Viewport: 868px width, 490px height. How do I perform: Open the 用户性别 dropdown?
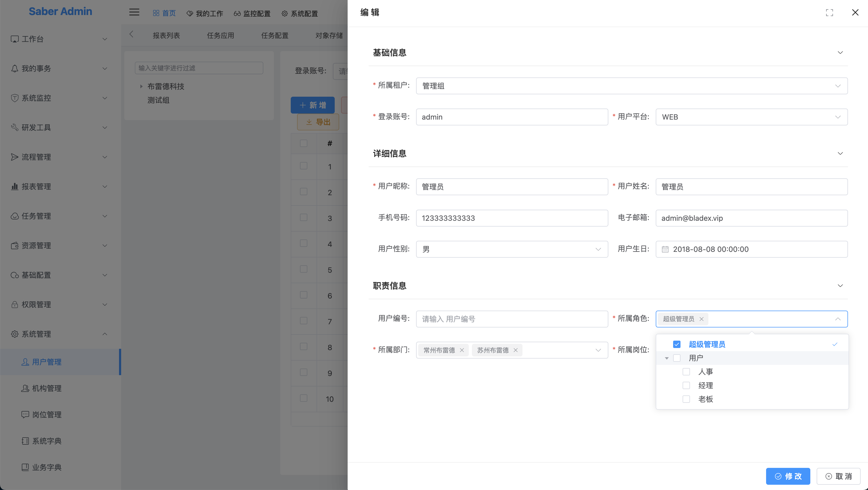(512, 249)
